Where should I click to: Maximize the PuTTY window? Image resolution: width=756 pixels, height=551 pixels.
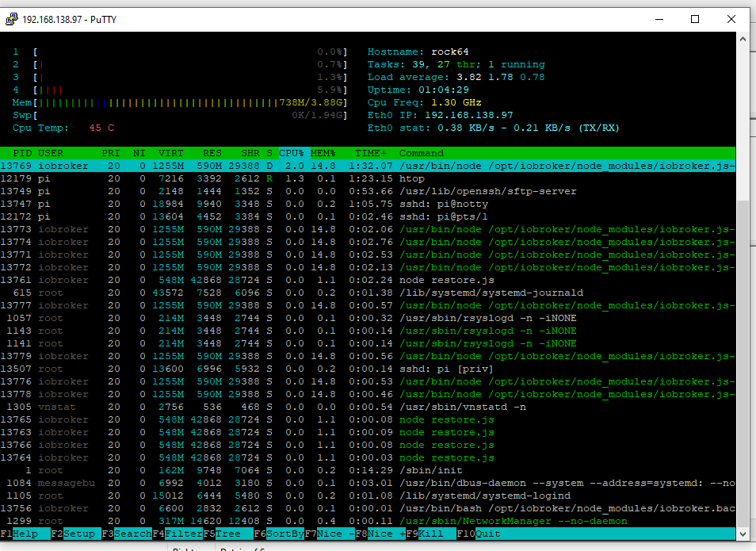tap(695, 18)
